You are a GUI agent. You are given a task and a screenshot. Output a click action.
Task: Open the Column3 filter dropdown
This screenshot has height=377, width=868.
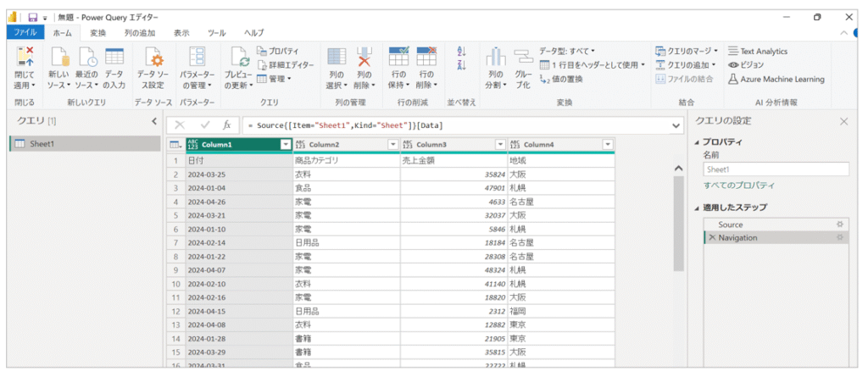point(500,145)
